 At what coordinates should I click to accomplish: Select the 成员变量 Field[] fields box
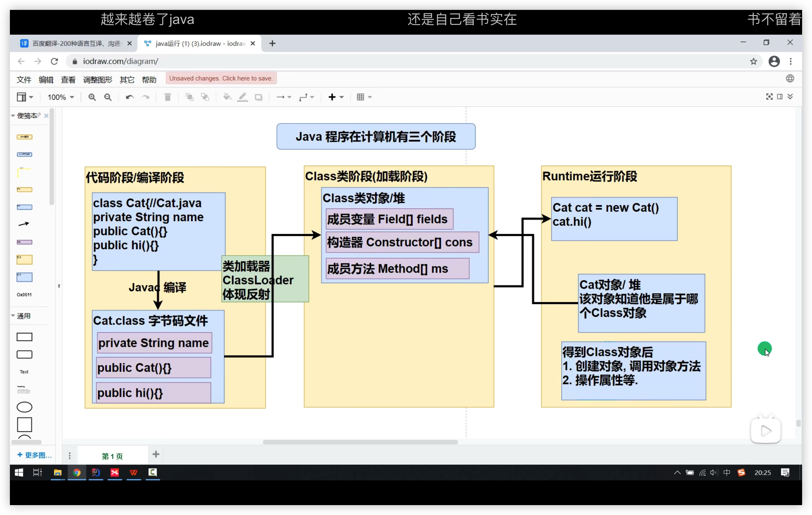pos(389,219)
